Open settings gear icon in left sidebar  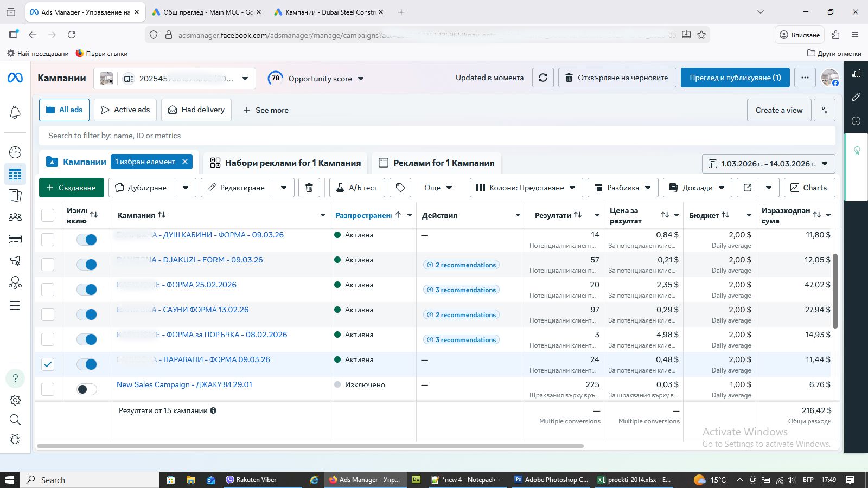pyautogui.click(x=15, y=400)
